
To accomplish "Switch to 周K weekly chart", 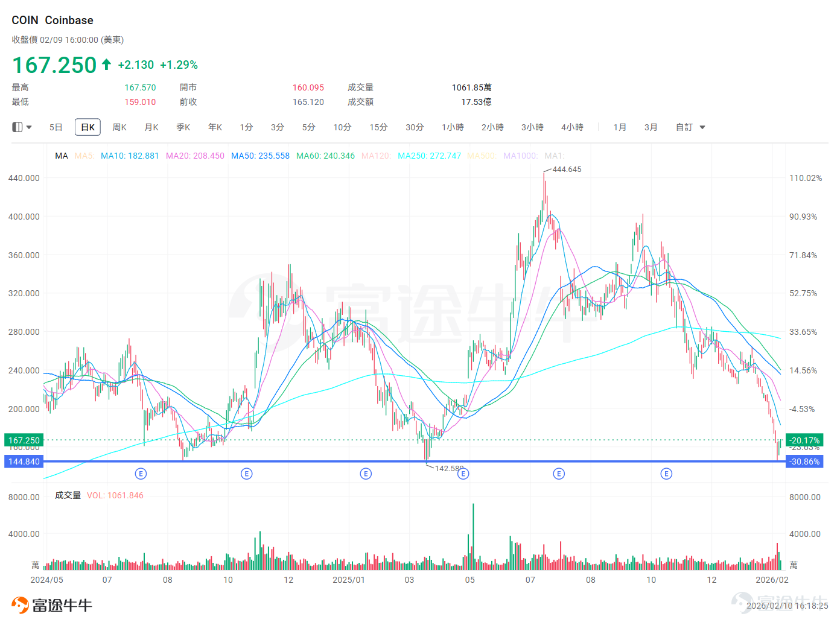I will 119,127.
